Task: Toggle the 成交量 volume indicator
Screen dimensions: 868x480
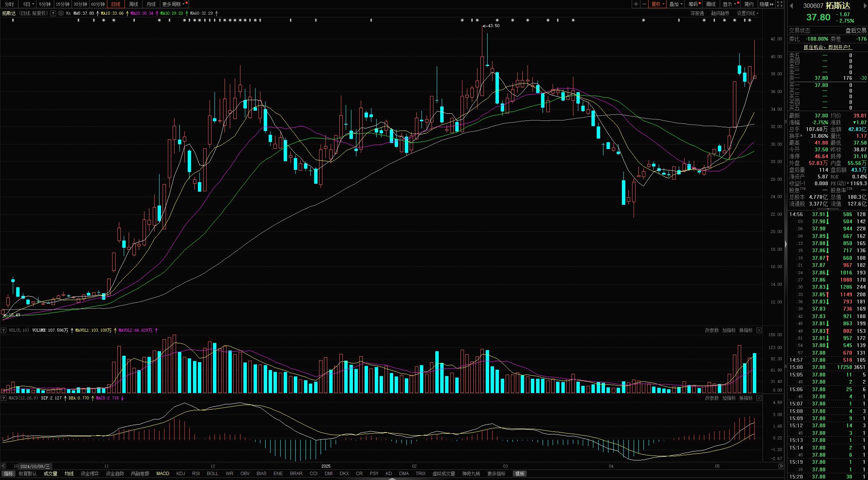Action: (x=50, y=474)
